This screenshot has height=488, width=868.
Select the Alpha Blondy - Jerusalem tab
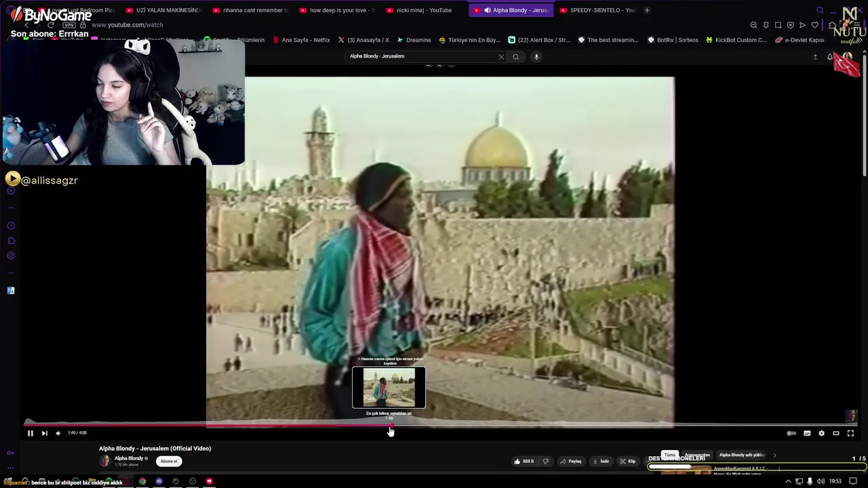(511, 10)
